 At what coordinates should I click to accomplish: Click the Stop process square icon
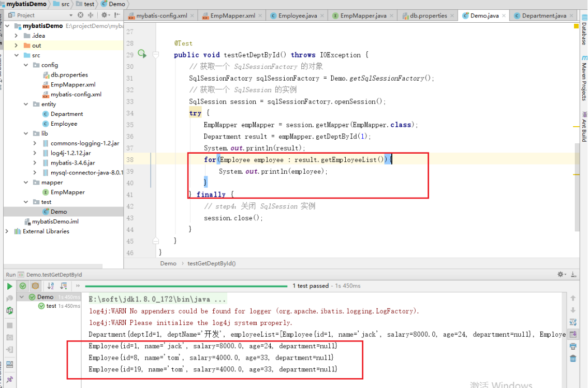click(x=10, y=325)
